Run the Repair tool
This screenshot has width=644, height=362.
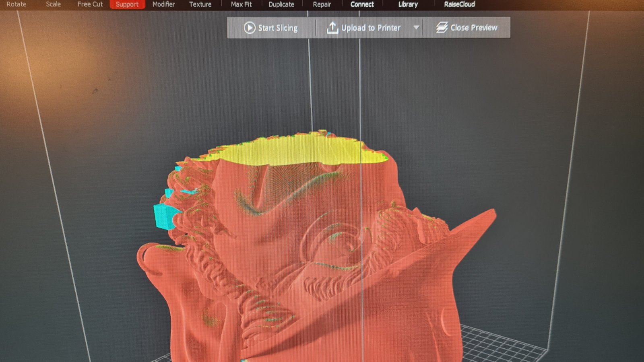(322, 4)
